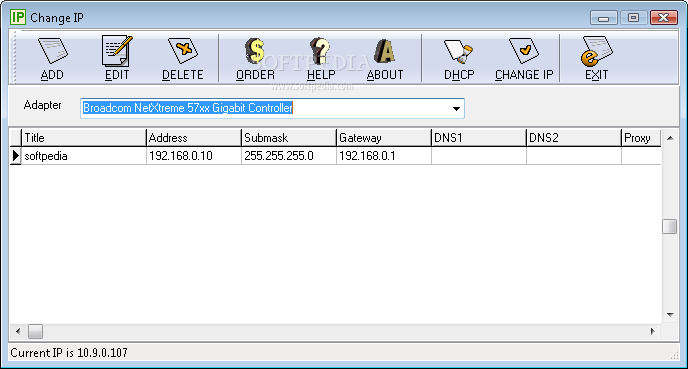Click the Title column header

tap(83, 138)
